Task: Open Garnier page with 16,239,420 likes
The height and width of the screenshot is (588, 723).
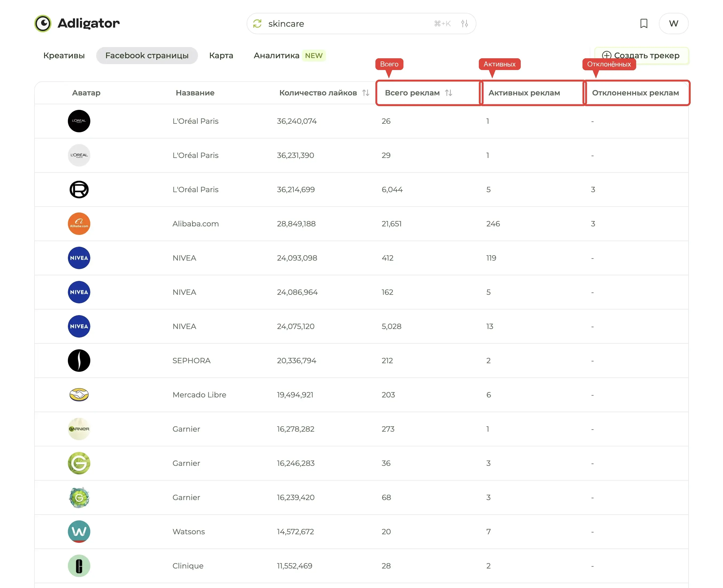Action: pyautogui.click(x=186, y=497)
